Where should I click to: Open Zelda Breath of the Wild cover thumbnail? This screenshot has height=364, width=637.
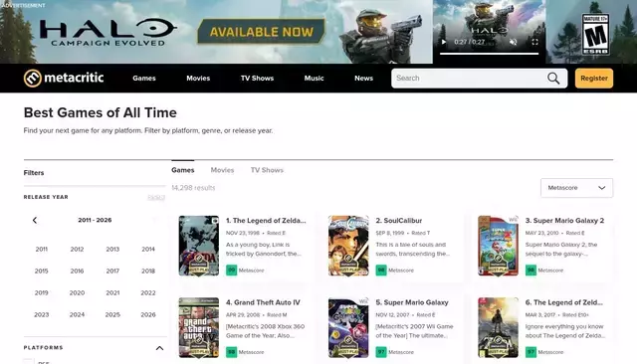coord(498,328)
